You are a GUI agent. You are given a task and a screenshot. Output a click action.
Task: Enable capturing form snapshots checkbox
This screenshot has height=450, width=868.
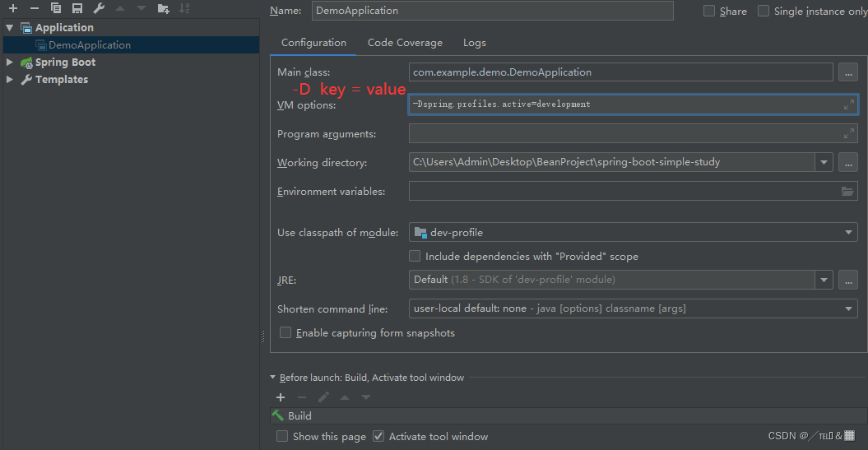click(x=285, y=332)
